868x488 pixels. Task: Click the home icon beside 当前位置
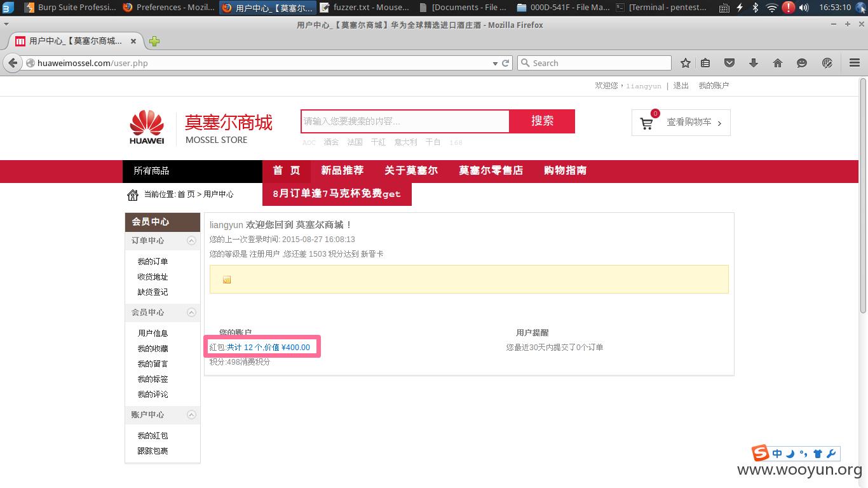(133, 194)
